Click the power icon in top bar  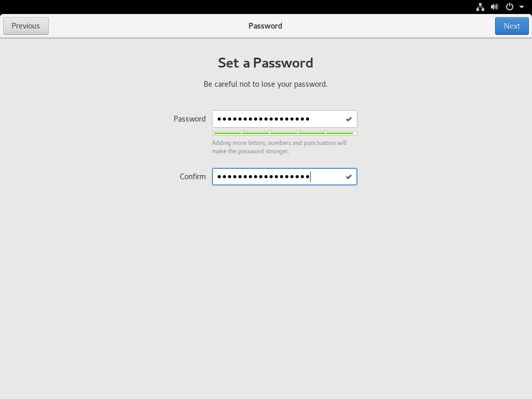[x=510, y=7]
